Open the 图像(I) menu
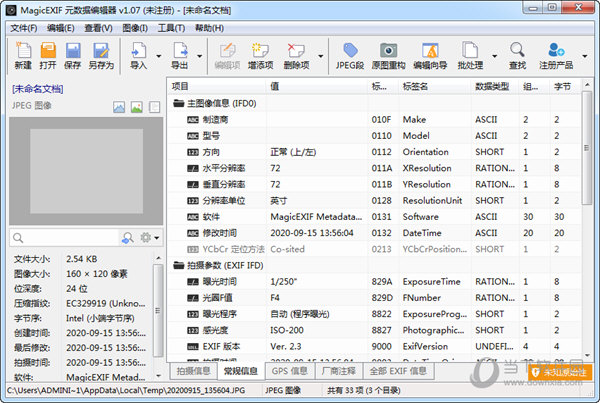 pyautogui.click(x=135, y=28)
